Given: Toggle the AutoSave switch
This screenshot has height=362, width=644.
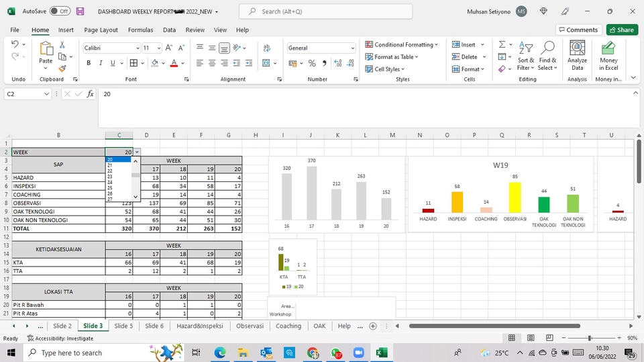Looking at the screenshot, I should [x=60, y=11].
